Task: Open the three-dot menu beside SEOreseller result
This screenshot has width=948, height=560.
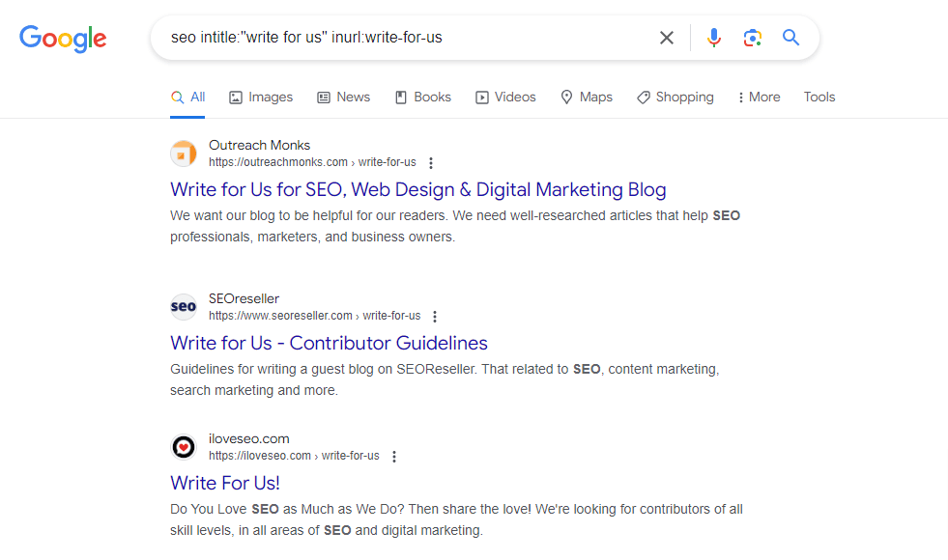Action: coord(435,316)
